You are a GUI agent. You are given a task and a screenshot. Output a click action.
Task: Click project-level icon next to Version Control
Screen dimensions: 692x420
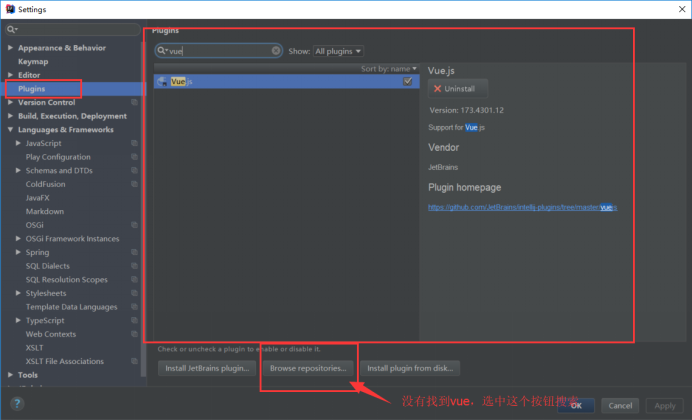click(135, 102)
